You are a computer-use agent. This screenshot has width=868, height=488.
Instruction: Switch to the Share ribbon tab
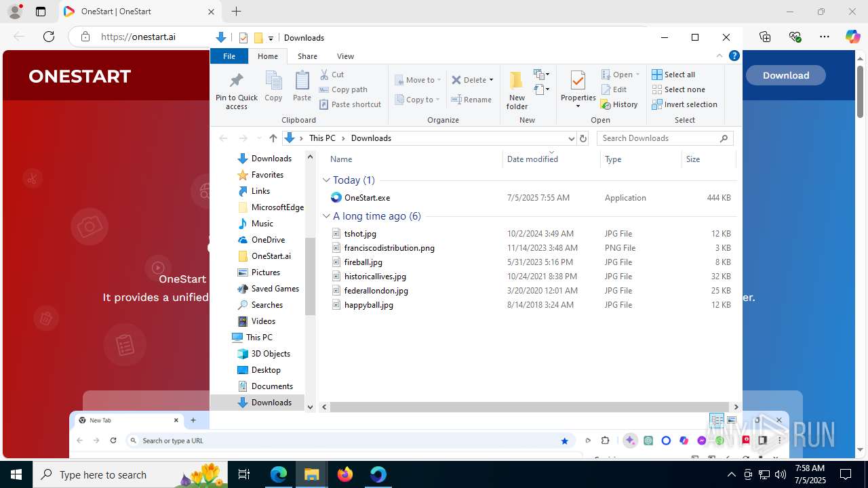pyautogui.click(x=307, y=56)
